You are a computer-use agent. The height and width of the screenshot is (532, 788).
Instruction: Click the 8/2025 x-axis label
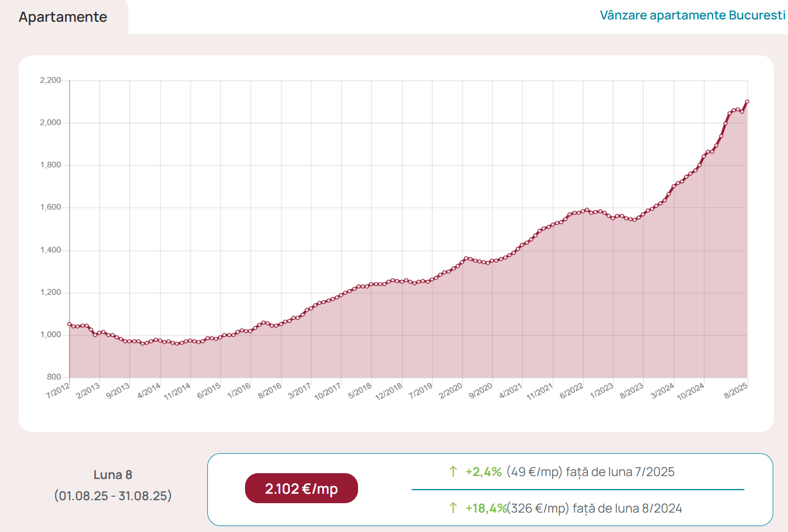[736, 391]
